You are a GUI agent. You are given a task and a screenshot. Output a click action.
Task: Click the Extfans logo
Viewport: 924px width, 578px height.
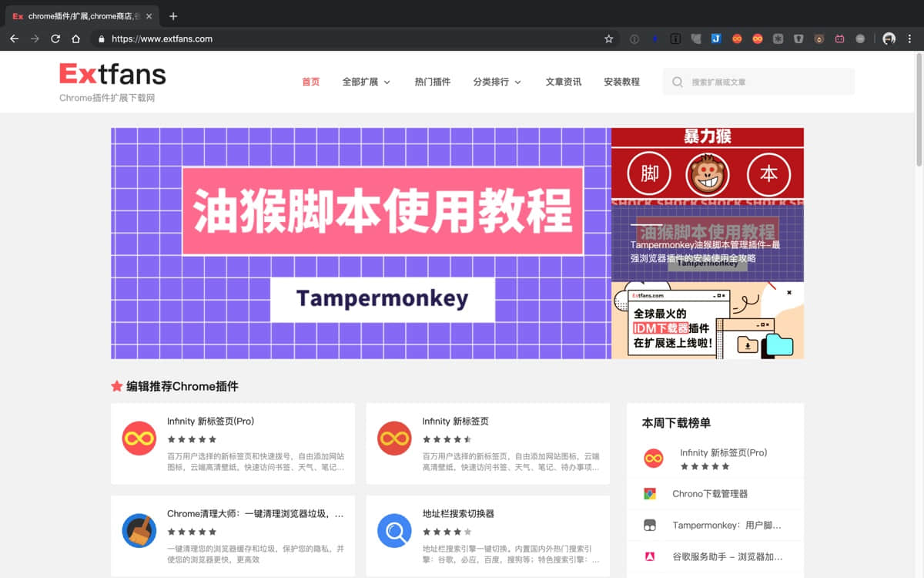pos(112,74)
